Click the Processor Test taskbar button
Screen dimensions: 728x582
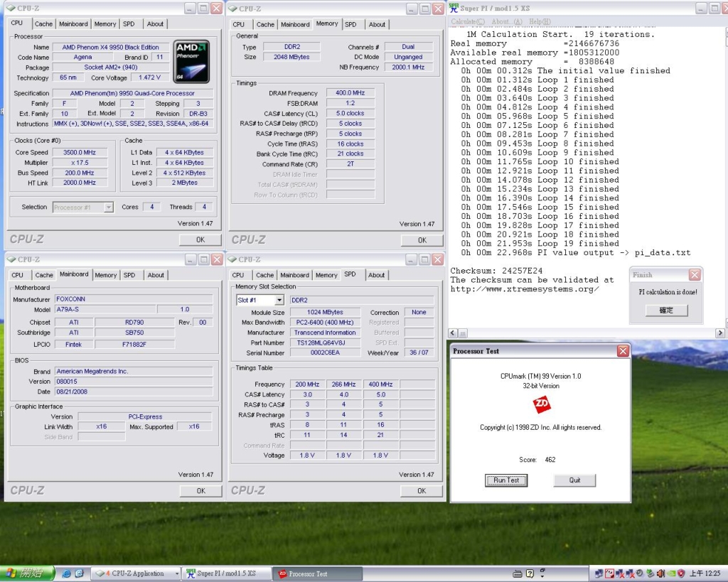(318, 573)
